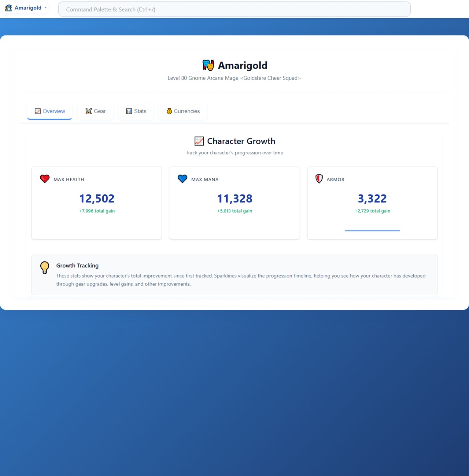Click the chart icon beside Character Growth
469x476 pixels.
point(199,141)
